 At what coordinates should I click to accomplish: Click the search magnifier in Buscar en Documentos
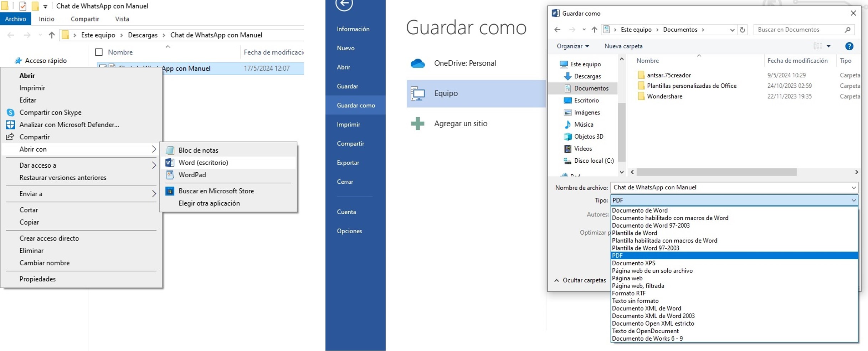(848, 30)
